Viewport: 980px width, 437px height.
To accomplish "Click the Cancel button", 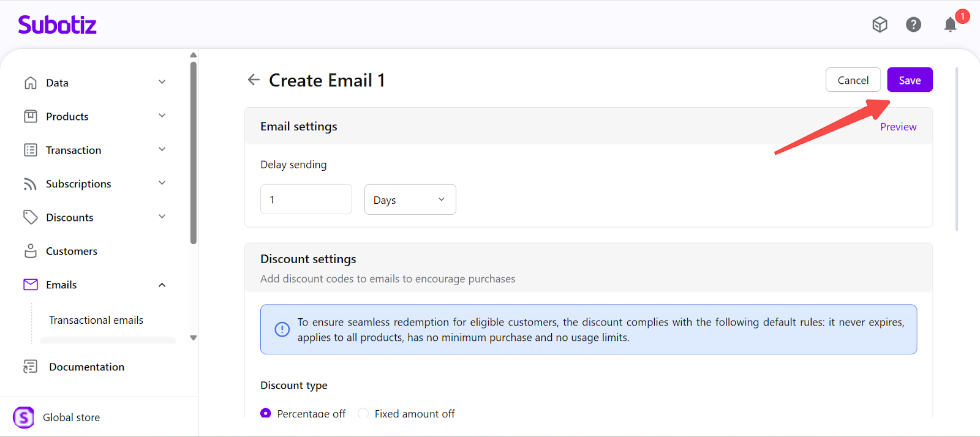I will click(853, 80).
